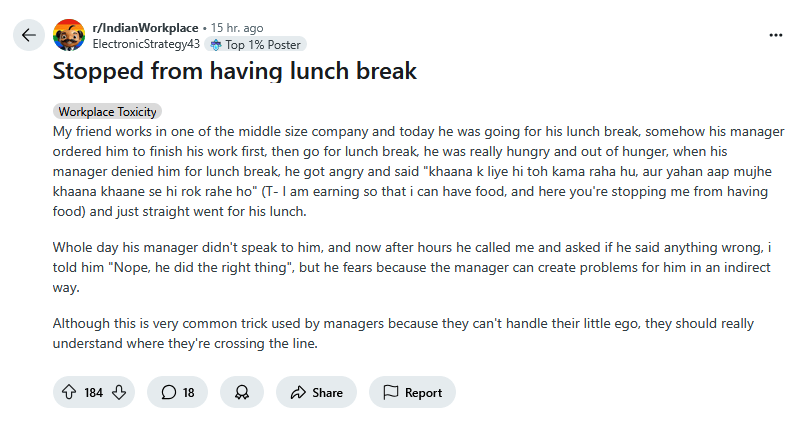Click the 184 vote score
Image resolution: width=798 pixels, height=423 pixels.
pos(94,392)
